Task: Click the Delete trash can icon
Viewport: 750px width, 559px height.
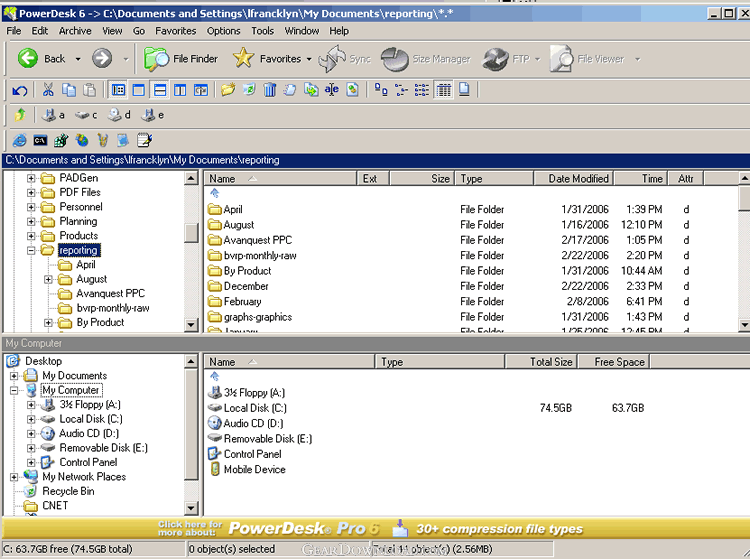Action: coord(270,90)
